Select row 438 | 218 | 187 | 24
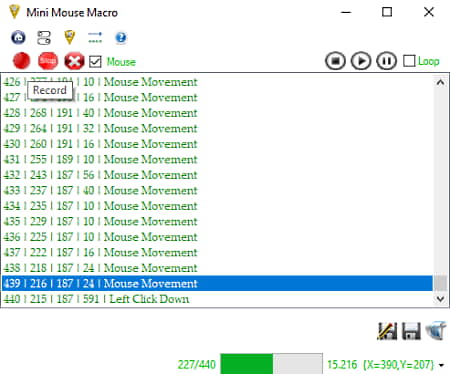The image size is (450, 374). (x=217, y=268)
